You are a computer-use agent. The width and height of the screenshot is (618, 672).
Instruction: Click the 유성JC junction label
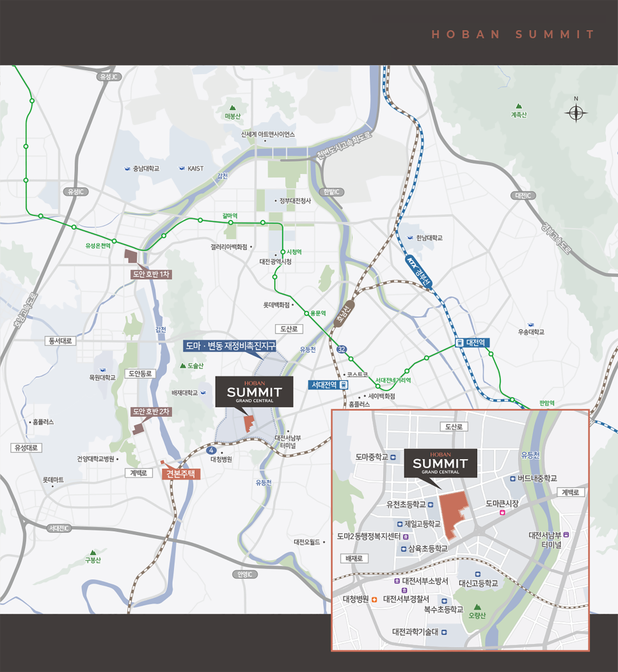109,77
